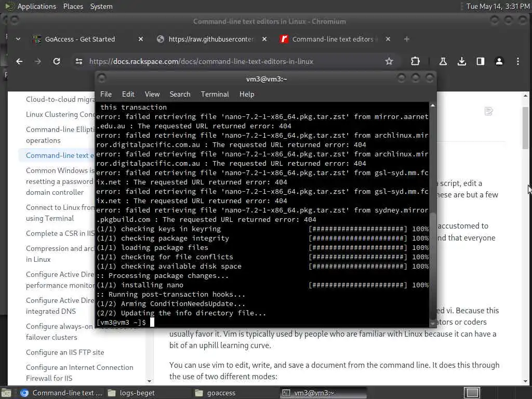The width and height of the screenshot is (532, 399).
Task: Open the Places menu in top panel
Action: pyautogui.click(x=73, y=6)
